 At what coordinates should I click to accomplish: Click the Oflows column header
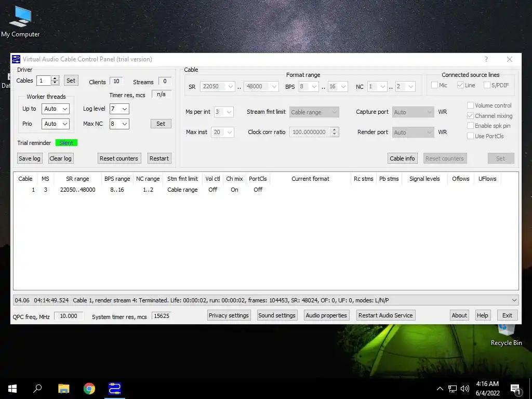[460, 179]
